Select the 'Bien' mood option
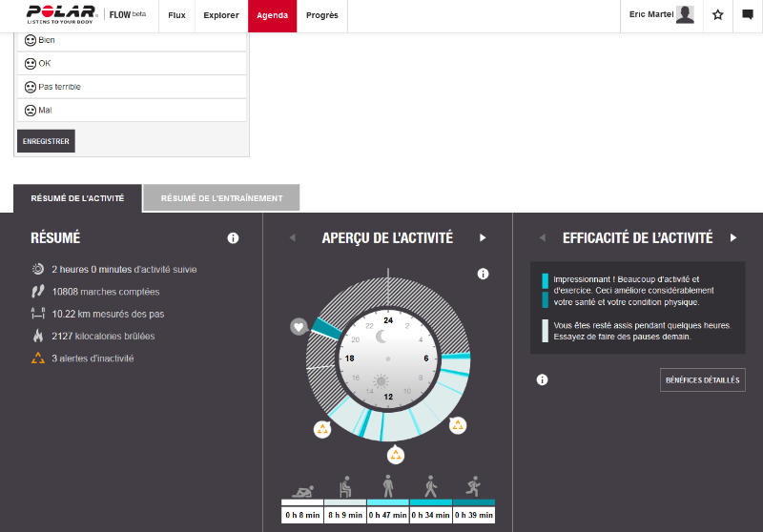The width and height of the screenshot is (763, 532). coord(132,41)
